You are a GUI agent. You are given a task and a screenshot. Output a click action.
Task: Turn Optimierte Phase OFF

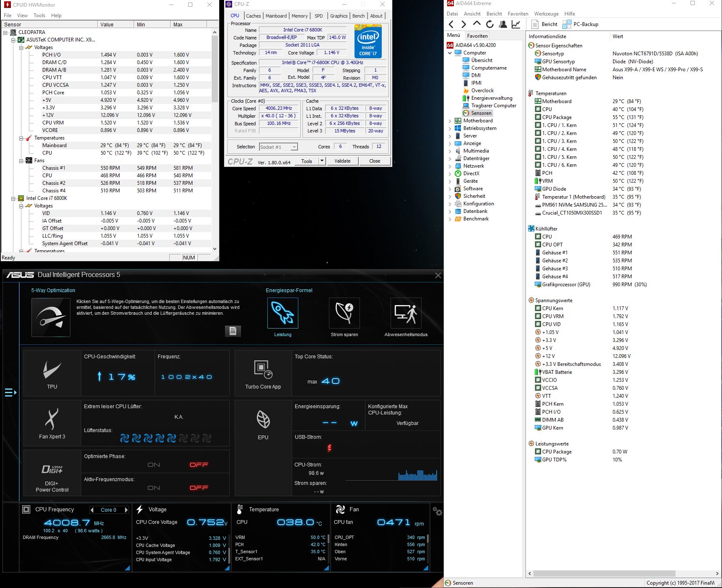click(199, 465)
